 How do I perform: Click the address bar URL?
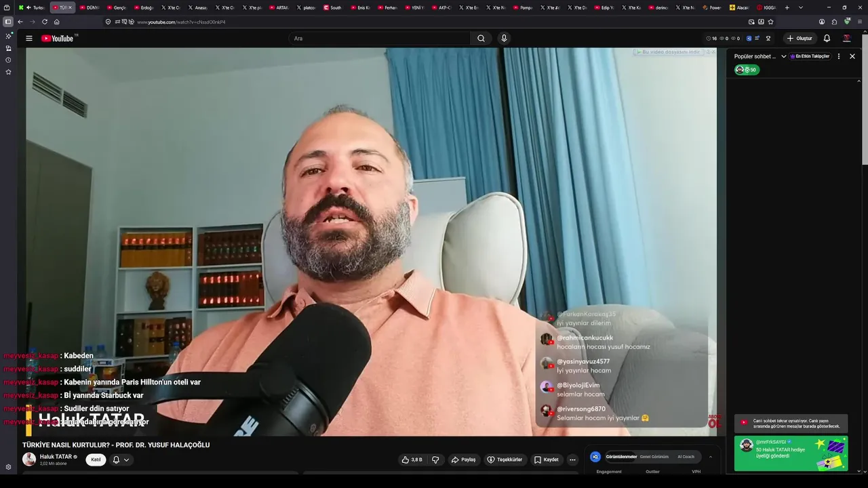point(181,22)
